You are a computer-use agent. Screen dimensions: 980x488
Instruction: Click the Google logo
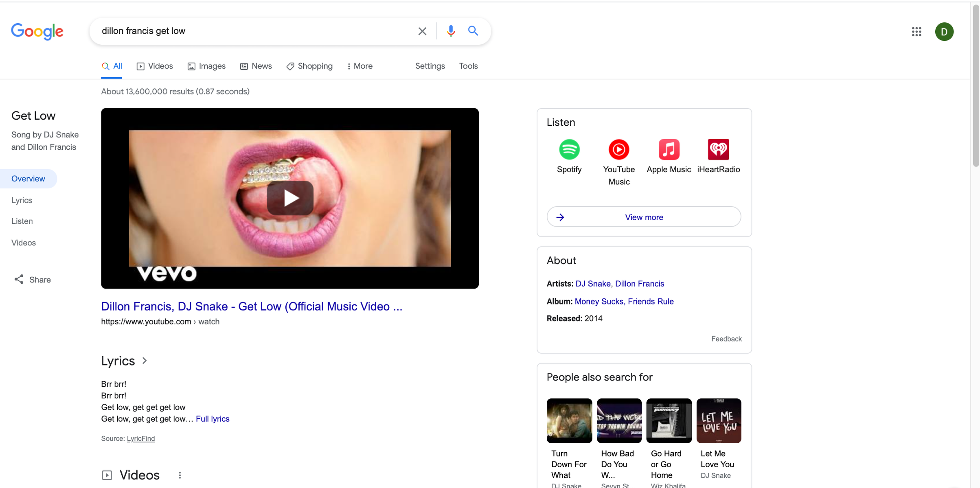tap(37, 31)
